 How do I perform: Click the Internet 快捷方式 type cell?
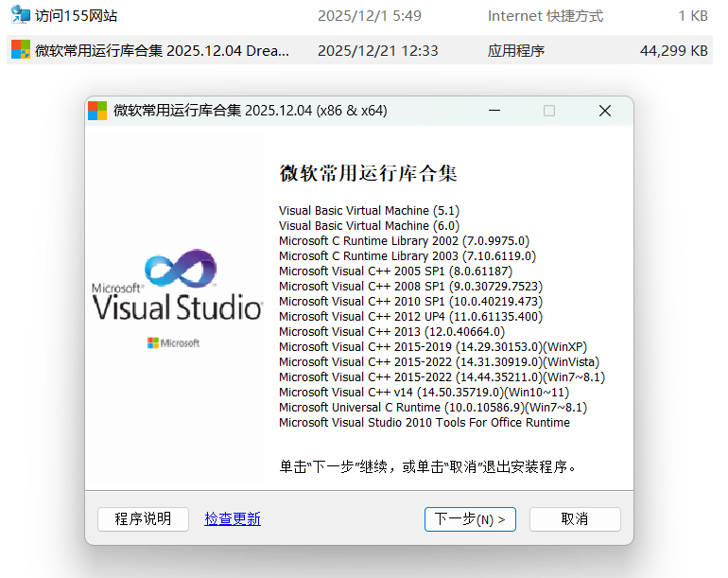(x=545, y=16)
